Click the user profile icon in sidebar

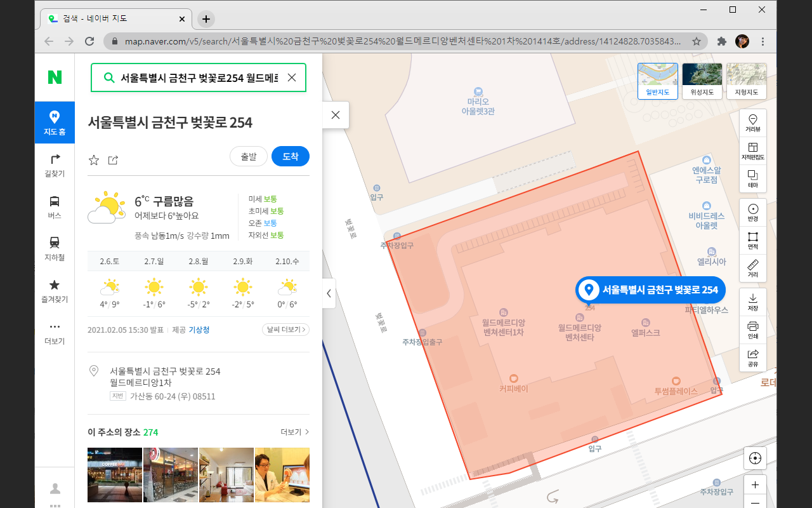[x=55, y=488]
